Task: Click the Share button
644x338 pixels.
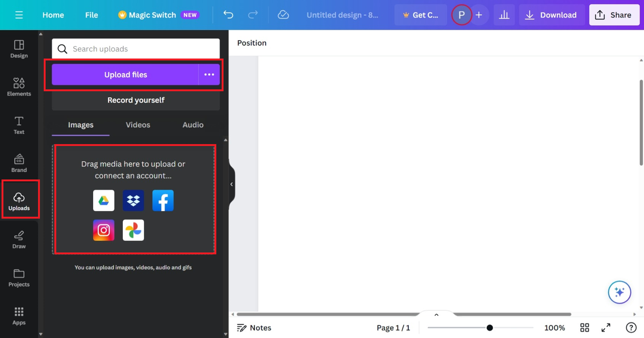Action: coord(613,15)
